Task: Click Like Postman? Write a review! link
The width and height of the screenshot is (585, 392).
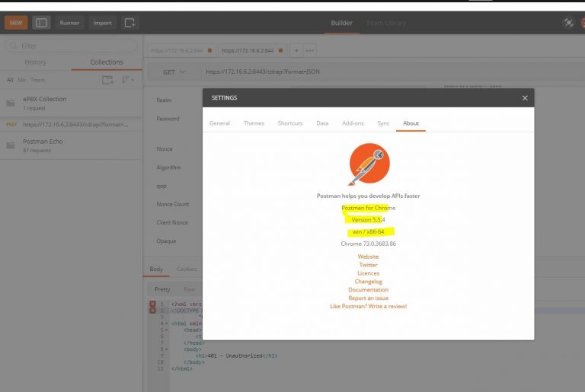Action: point(368,306)
